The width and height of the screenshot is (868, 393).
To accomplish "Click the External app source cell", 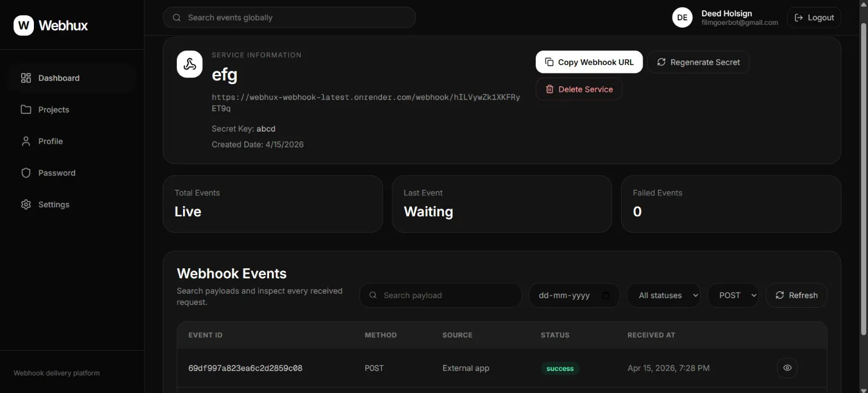I will coord(466,368).
